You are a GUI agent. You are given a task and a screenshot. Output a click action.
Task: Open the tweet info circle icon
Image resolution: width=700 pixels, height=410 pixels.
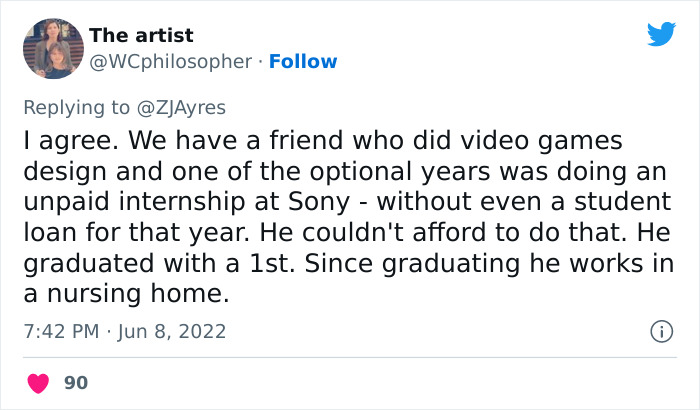pyautogui.click(x=660, y=331)
